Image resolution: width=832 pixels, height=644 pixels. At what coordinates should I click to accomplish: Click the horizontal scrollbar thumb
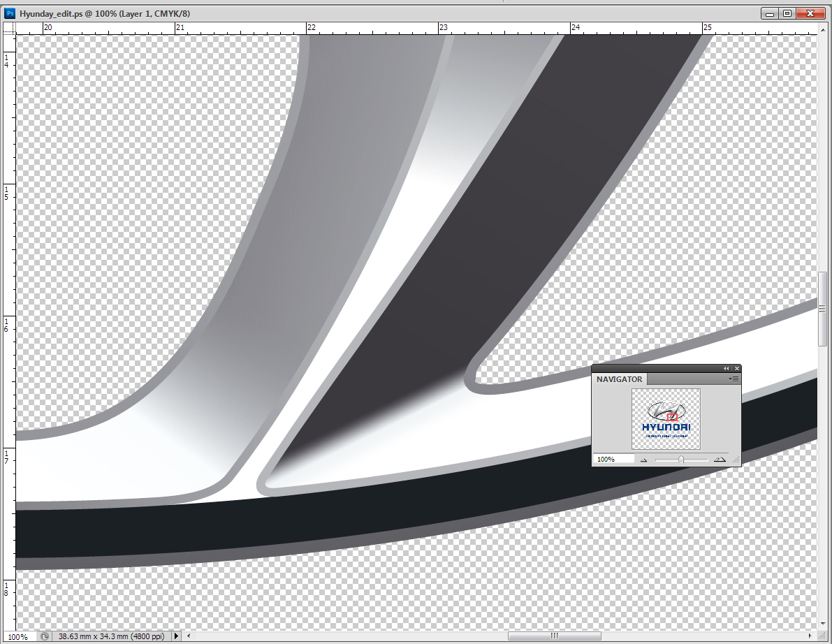pos(555,636)
